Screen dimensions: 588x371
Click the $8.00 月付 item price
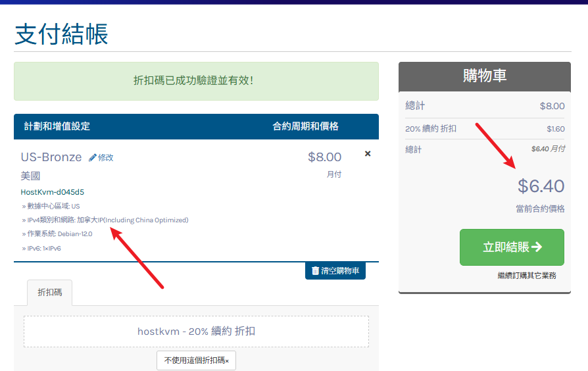pyautogui.click(x=324, y=157)
